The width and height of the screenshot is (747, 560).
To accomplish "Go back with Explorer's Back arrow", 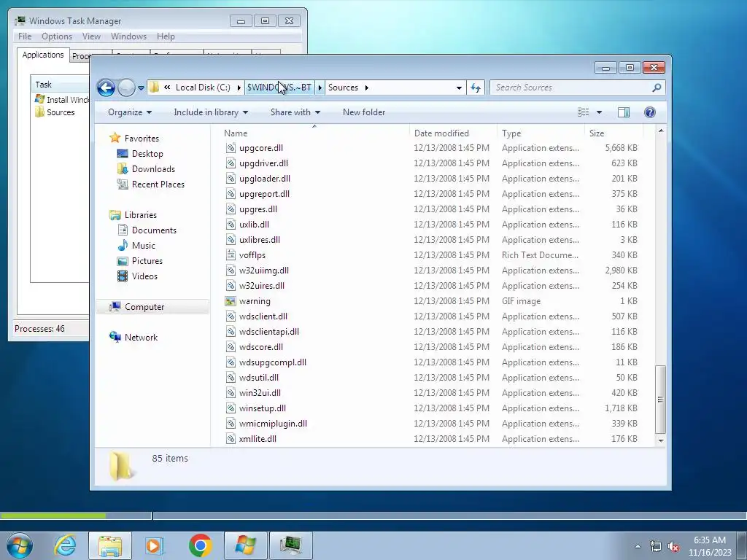I will tap(106, 87).
